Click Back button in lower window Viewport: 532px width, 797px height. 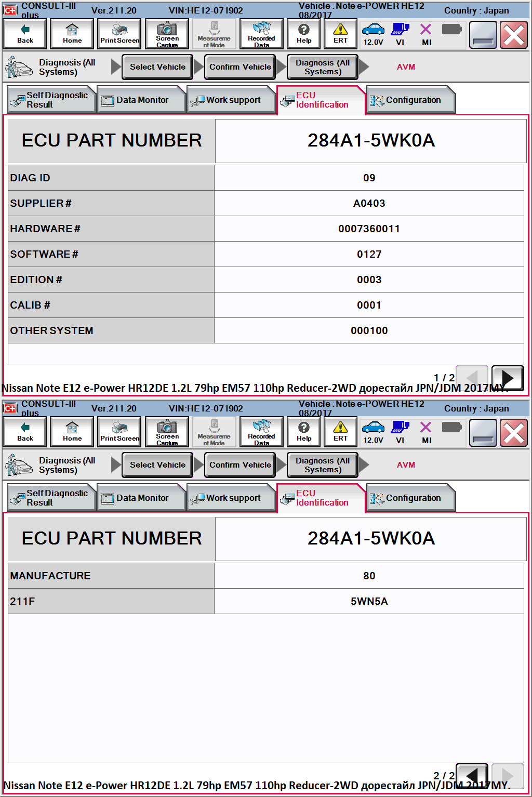pyautogui.click(x=25, y=432)
